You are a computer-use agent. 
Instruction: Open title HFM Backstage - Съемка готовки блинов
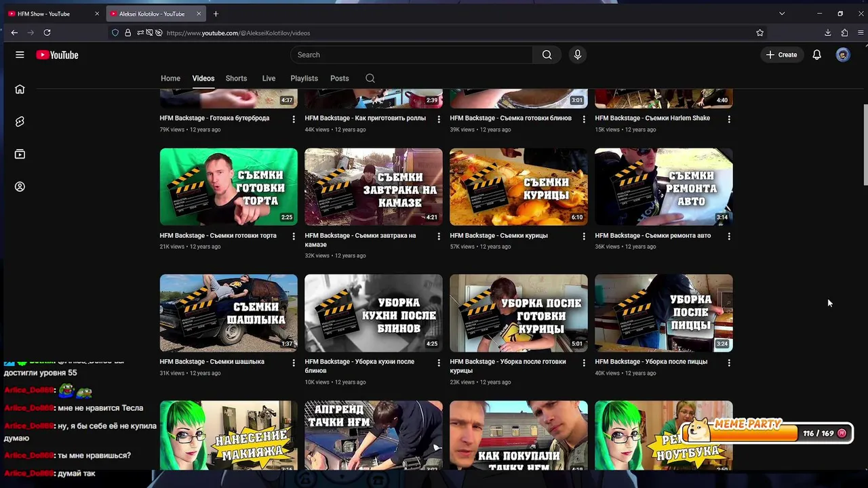(511, 118)
